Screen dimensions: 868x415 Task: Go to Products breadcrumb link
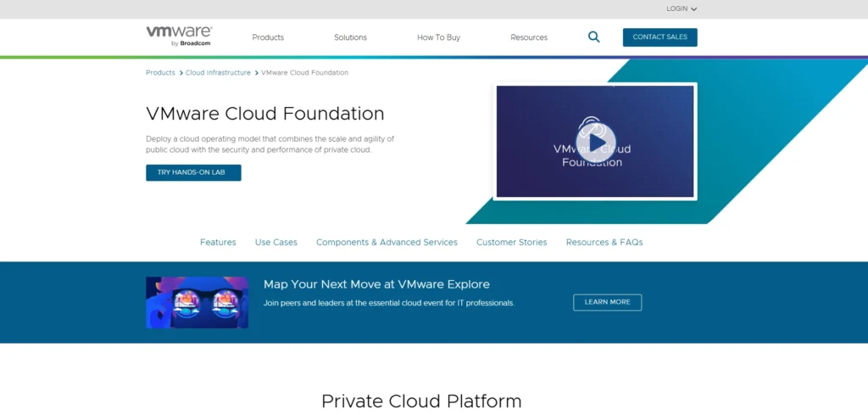click(160, 73)
